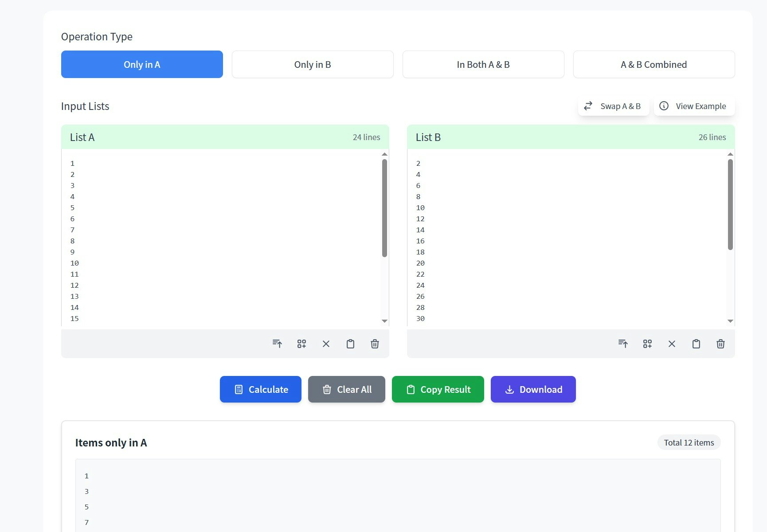This screenshot has height=532, width=767.
Task: Click line '15' in List A
Action: pyautogui.click(x=74, y=318)
